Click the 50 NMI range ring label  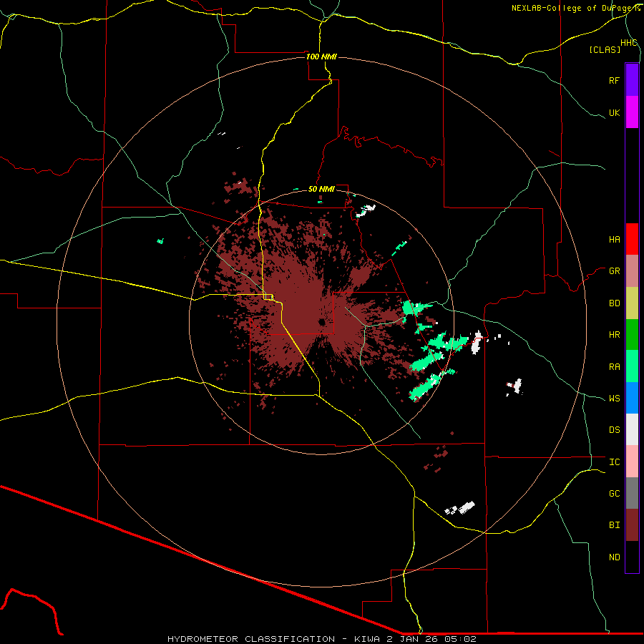pos(321,189)
